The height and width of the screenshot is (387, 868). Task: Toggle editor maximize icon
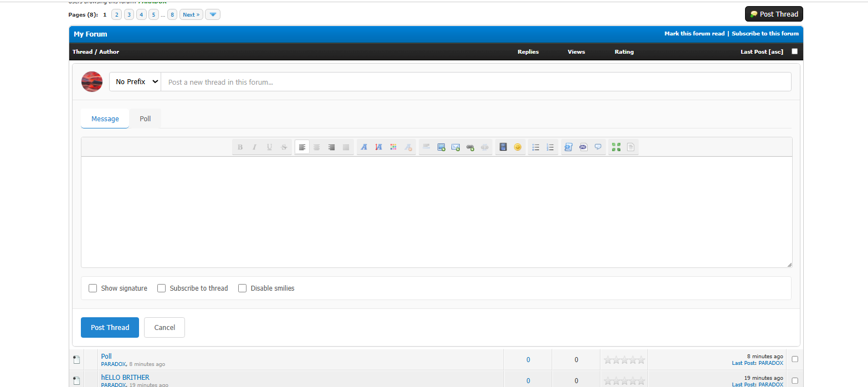[x=616, y=147]
